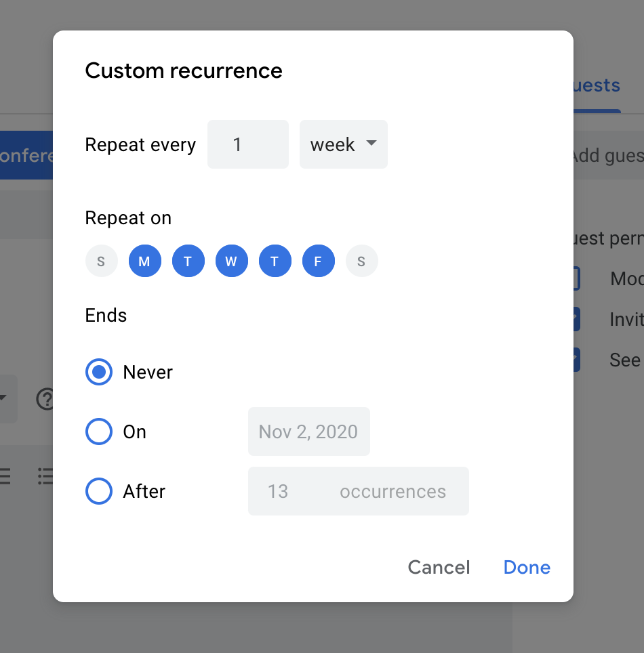Screen dimensions: 644x653
Task: Choose the On end date radio button
Action: click(x=99, y=431)
